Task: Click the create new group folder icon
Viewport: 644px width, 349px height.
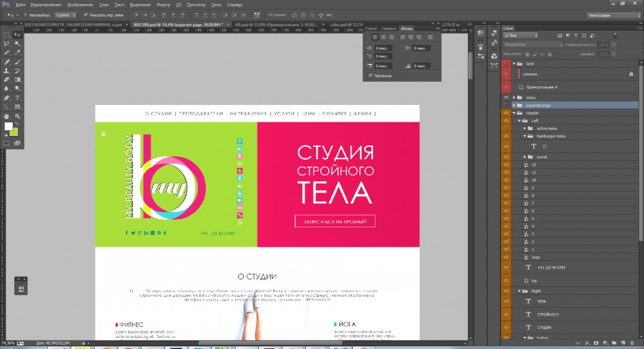Action: coord(614,343)
